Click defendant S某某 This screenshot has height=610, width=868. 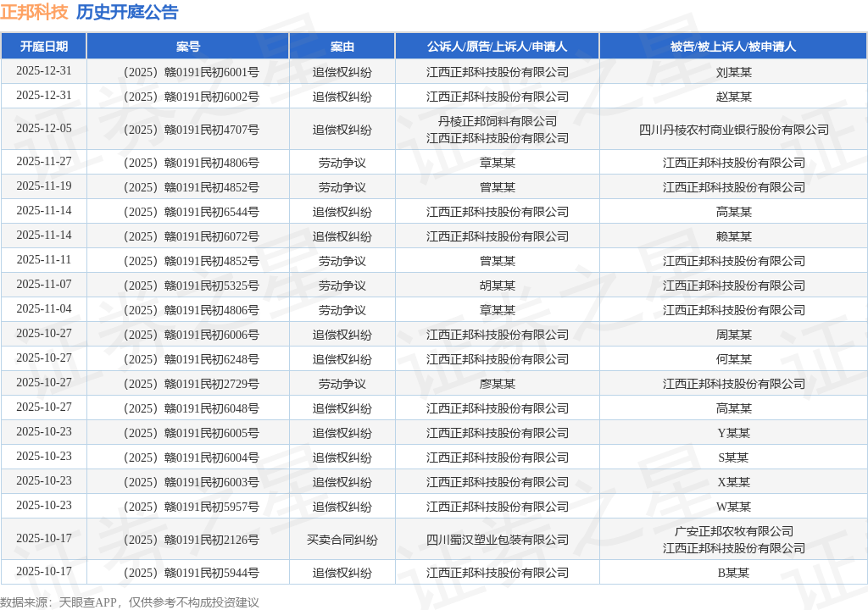pos(734,457)
